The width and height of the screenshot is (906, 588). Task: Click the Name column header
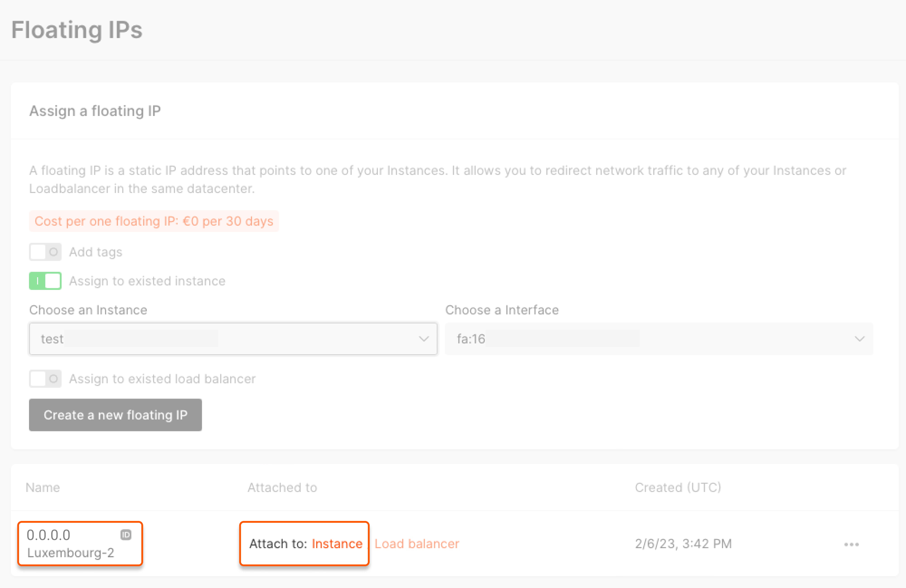(43, 487)
